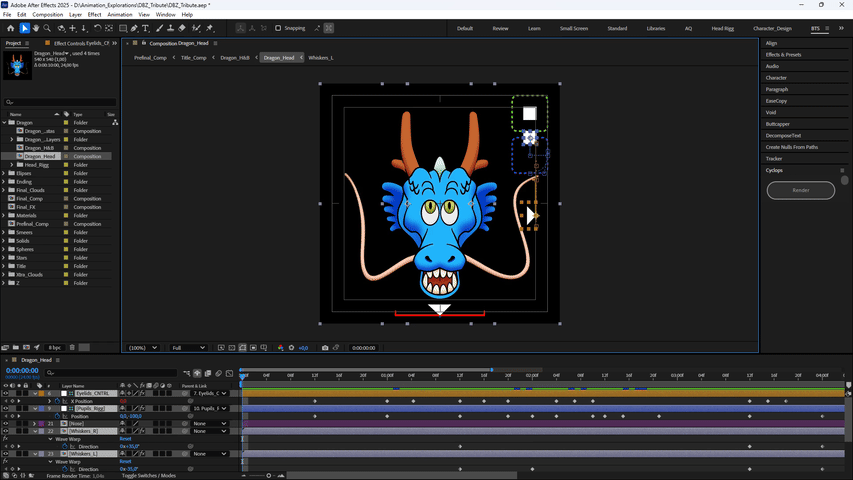Open the Composition menu
853x480 pixels.
pos(47,15)
